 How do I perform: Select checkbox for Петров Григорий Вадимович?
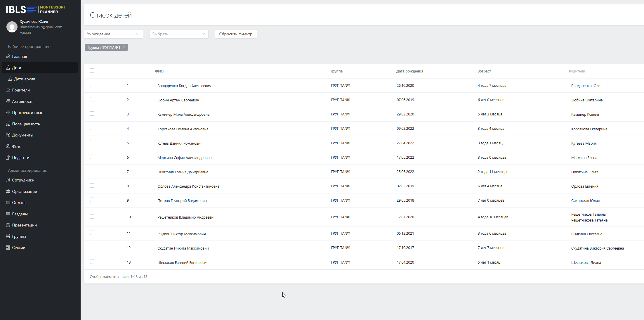(x=92, y=200)
